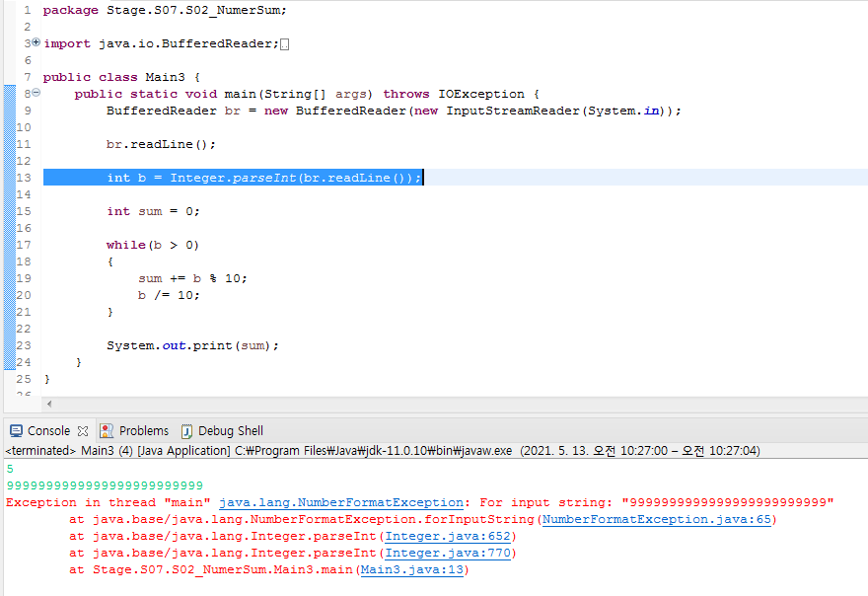Click the terminated Main3 launch description
Screen dimensions: 868x596
coord(383,451)
